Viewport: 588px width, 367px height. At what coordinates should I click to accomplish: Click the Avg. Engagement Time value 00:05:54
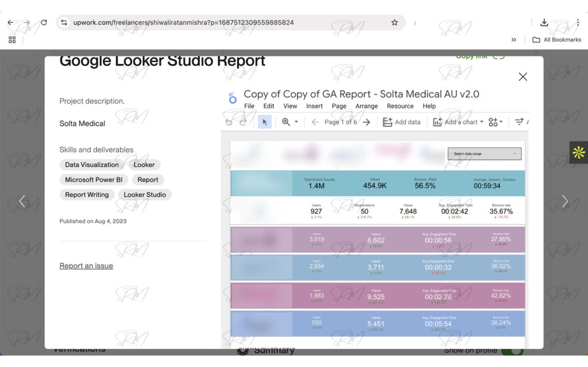point(438,324)
